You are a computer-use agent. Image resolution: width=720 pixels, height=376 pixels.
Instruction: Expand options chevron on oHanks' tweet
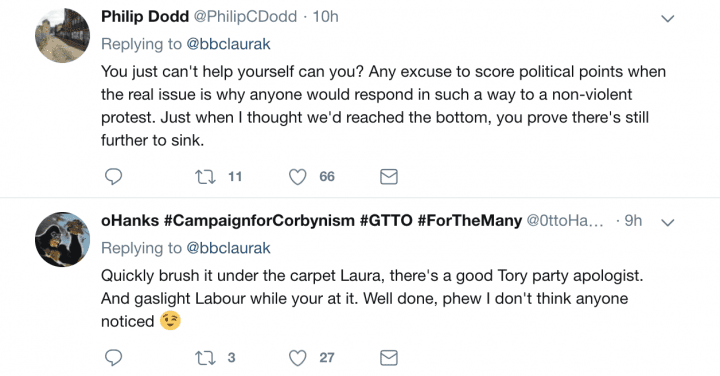(667, 222)
